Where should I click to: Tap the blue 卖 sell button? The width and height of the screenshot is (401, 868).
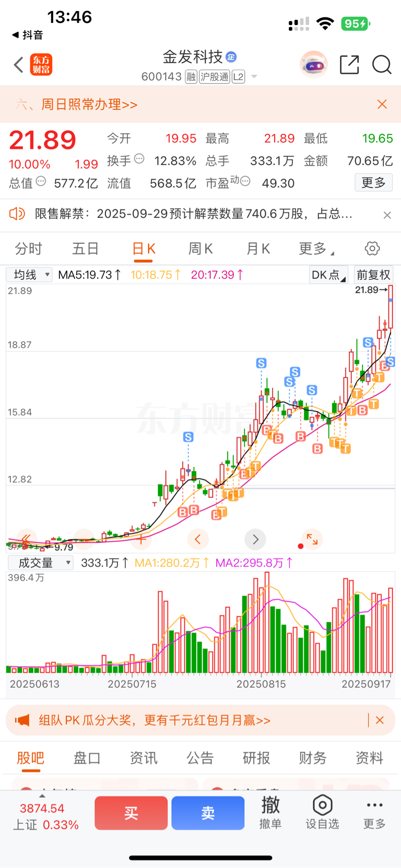[x=208, y=813]
